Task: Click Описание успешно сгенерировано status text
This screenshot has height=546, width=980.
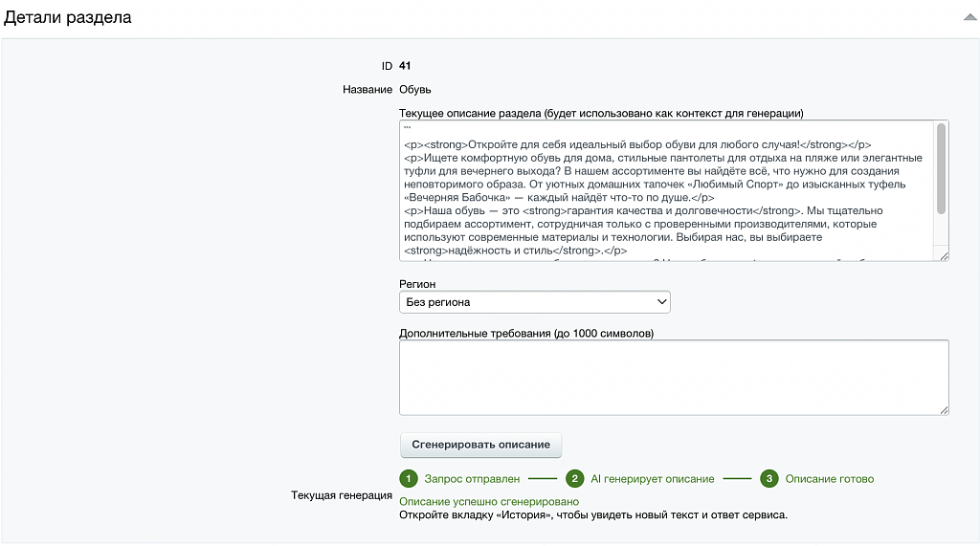Action: click(x=489, y=502)
